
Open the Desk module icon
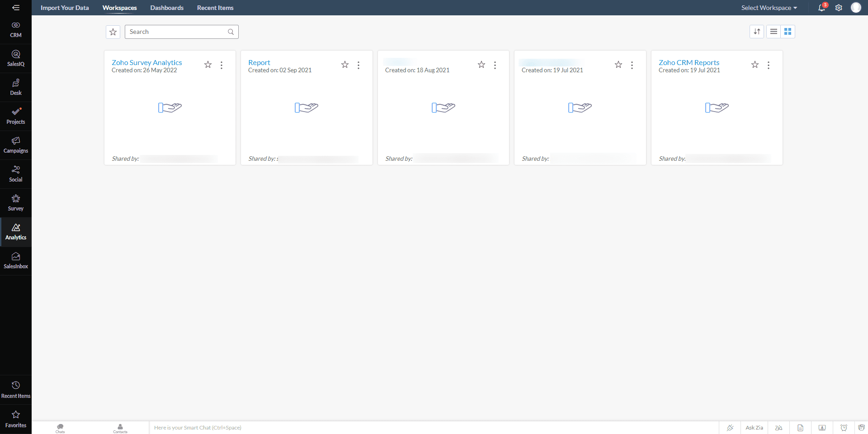[16, 87]
